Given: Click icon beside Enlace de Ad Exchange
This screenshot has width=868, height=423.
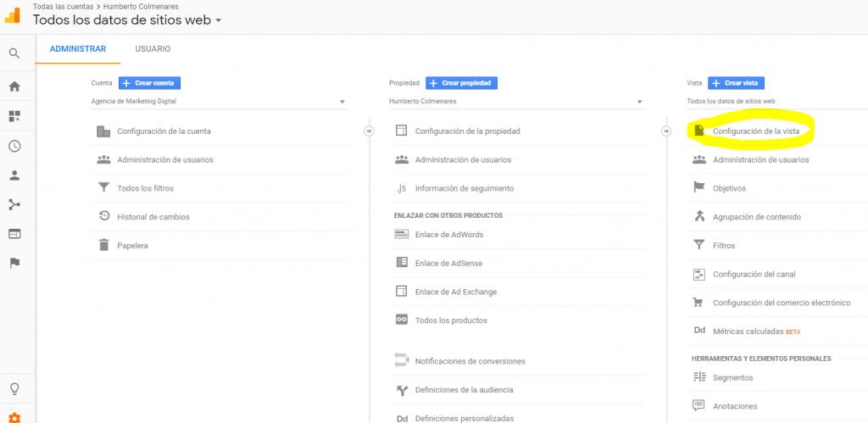Looking at the screenshot, I should coord(401,292).
